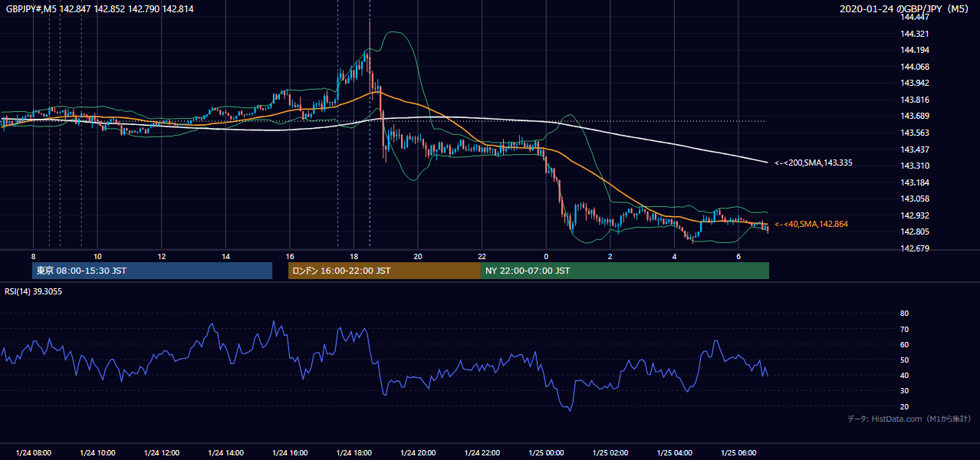The height and width of the screenshot is (460, 980).
Task: Click the 1/24 08:00 time label
Action: point(33,453)
